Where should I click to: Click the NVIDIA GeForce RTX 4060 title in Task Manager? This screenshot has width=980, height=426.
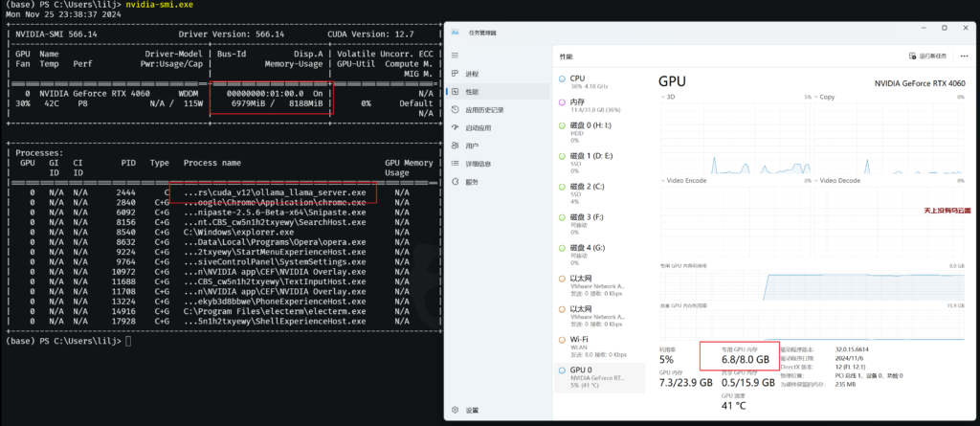pos(920,83)
